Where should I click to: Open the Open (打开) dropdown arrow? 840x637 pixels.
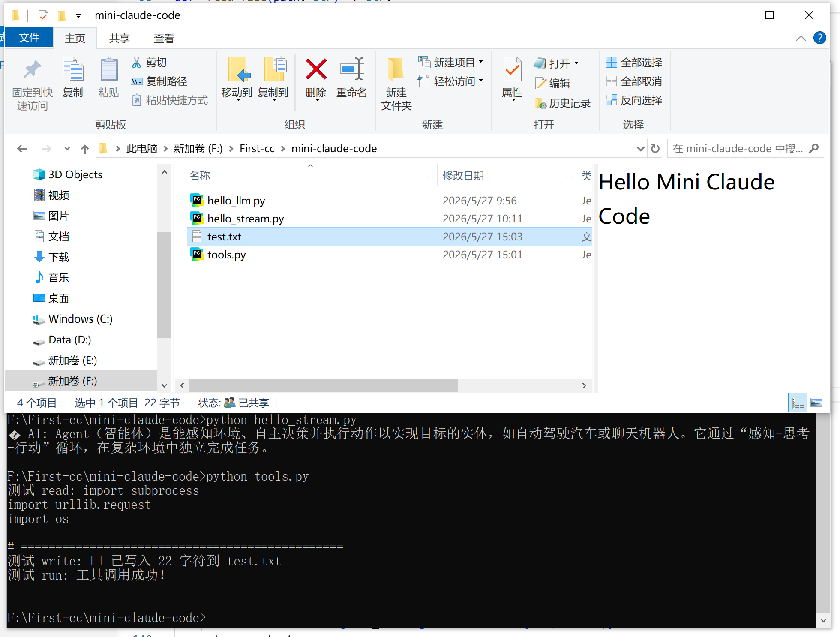coord(576,63)
